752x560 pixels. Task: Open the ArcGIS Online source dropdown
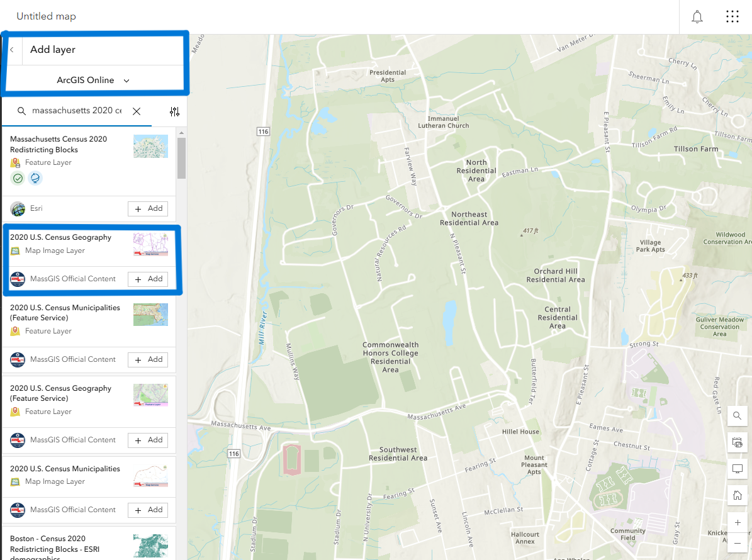(x=94, y=80)
